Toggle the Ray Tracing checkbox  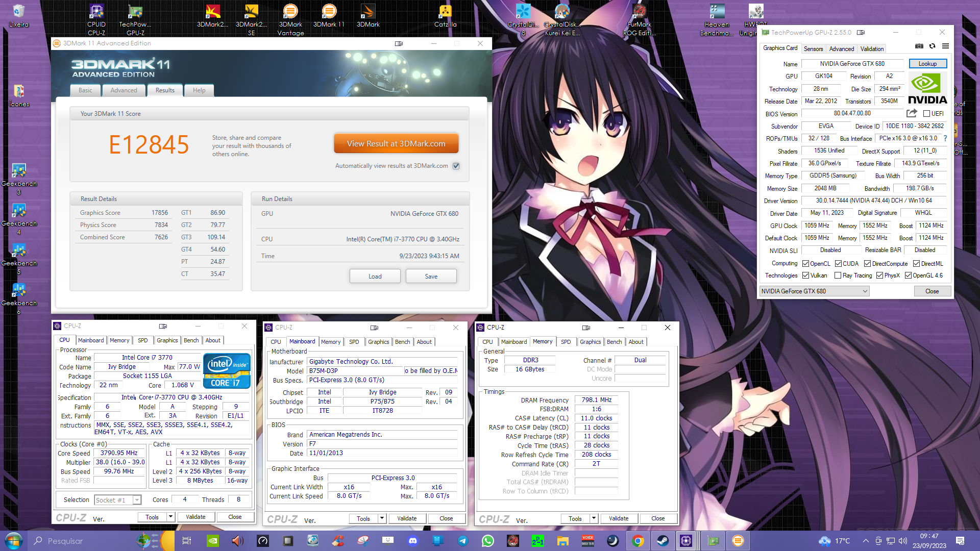[x=838, y=275]
